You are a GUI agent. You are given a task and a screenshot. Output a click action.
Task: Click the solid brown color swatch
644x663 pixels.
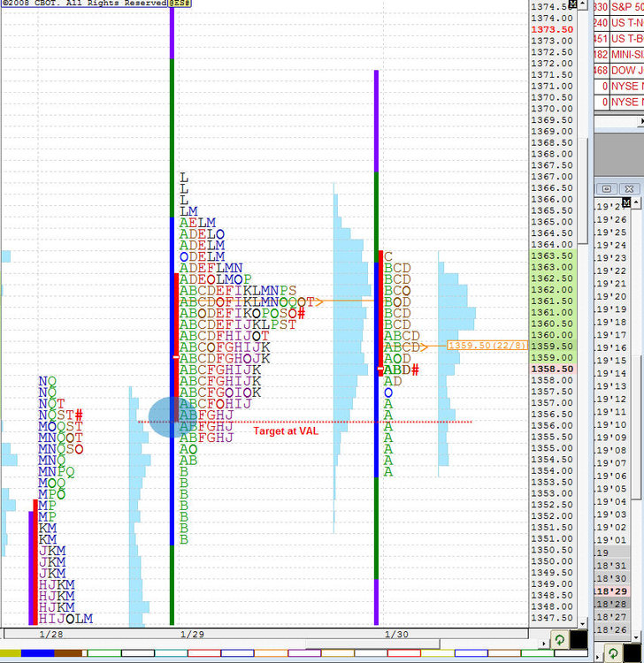[x=68, y=653]
